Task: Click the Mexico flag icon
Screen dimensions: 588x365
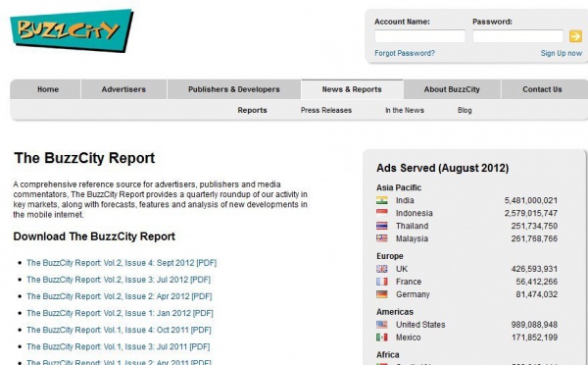Action: pyautogui.click(x=382, y=338)
